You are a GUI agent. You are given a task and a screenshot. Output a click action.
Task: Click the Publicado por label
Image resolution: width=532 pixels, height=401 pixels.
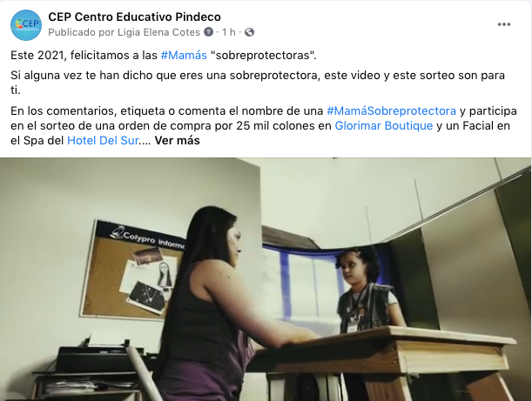[x=82, y=32]
